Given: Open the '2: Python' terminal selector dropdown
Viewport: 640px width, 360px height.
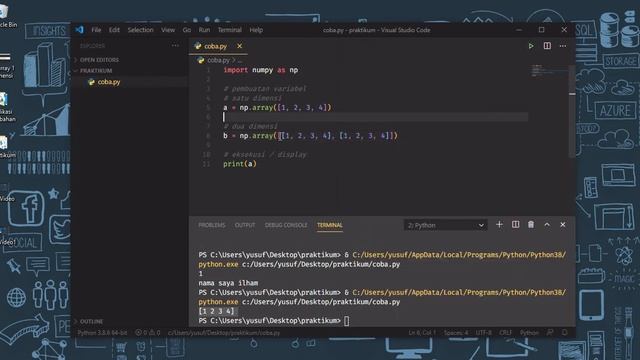Looking at the screenshot, I should click(x=446, y=225).
